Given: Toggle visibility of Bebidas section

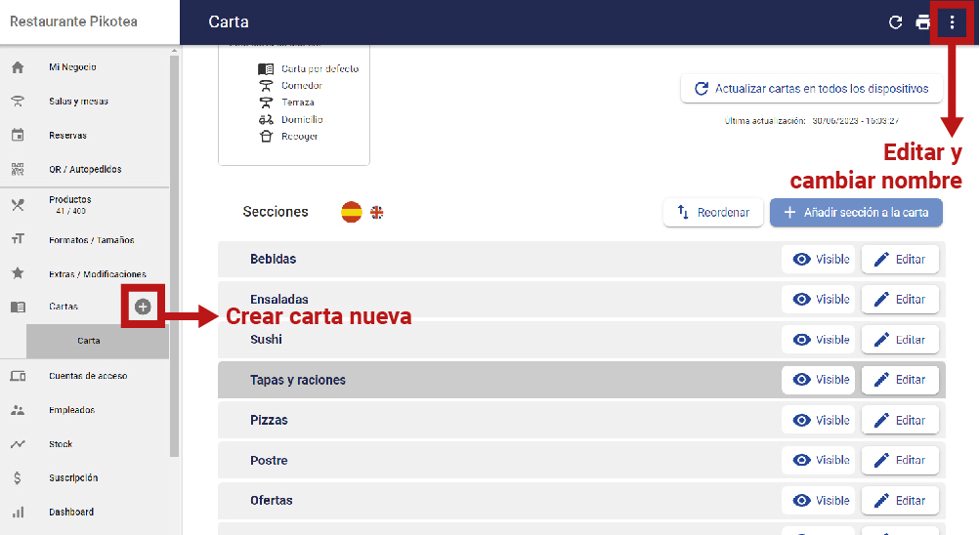Looking at the screenshot, I should [818, 259].
